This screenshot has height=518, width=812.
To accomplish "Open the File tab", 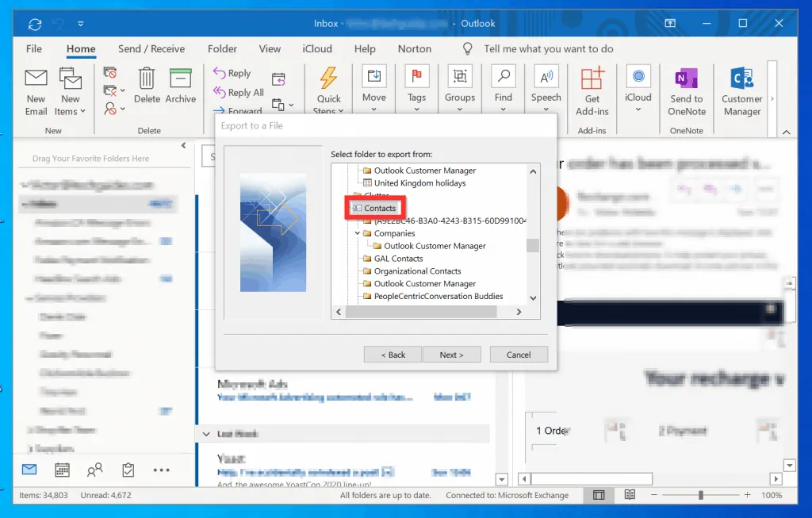I will 34,48.
